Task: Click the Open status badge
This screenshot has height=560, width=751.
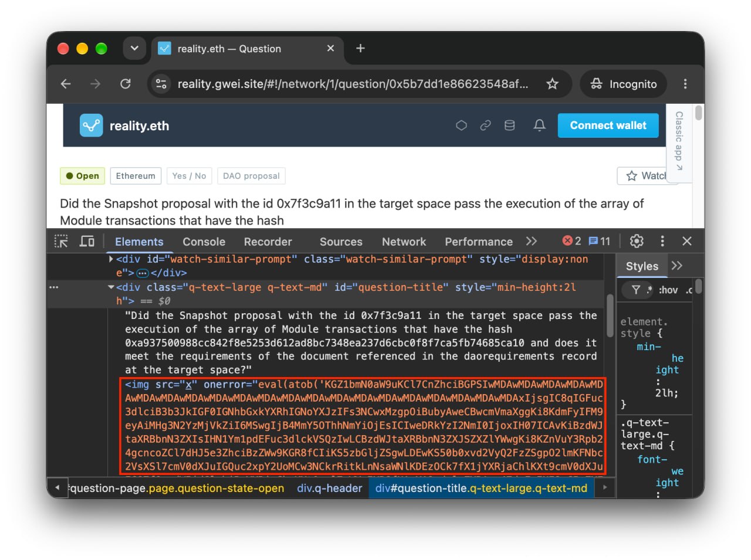Action: point(82,176)
